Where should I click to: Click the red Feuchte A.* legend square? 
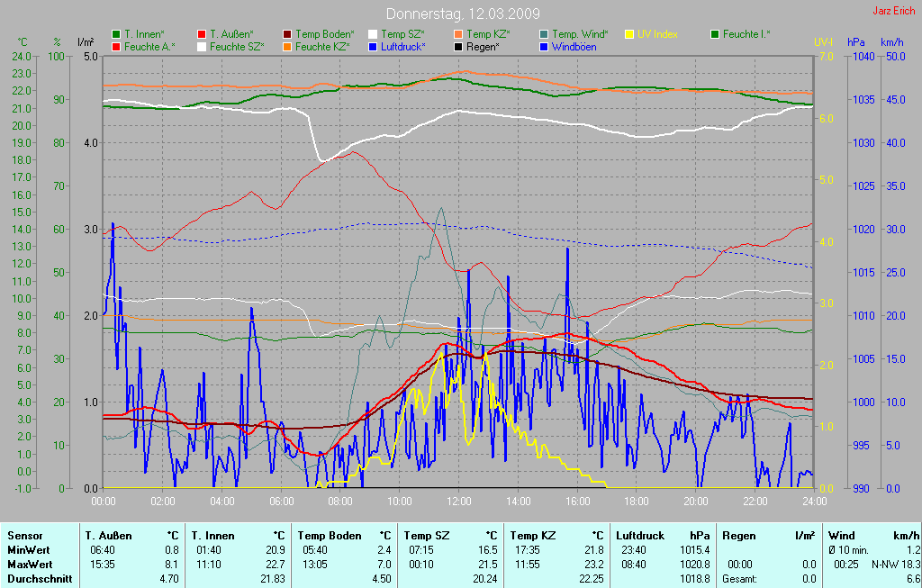click(116, 47)
